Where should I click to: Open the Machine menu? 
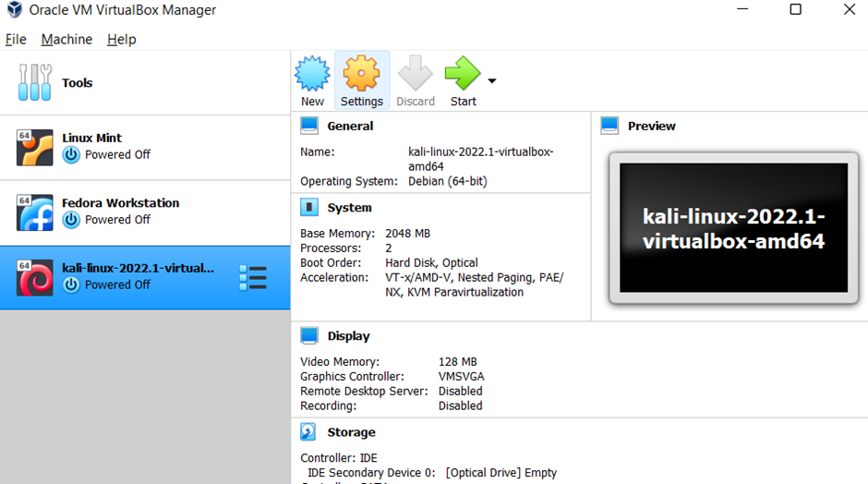pyautogui.click(x=66, y=40)
